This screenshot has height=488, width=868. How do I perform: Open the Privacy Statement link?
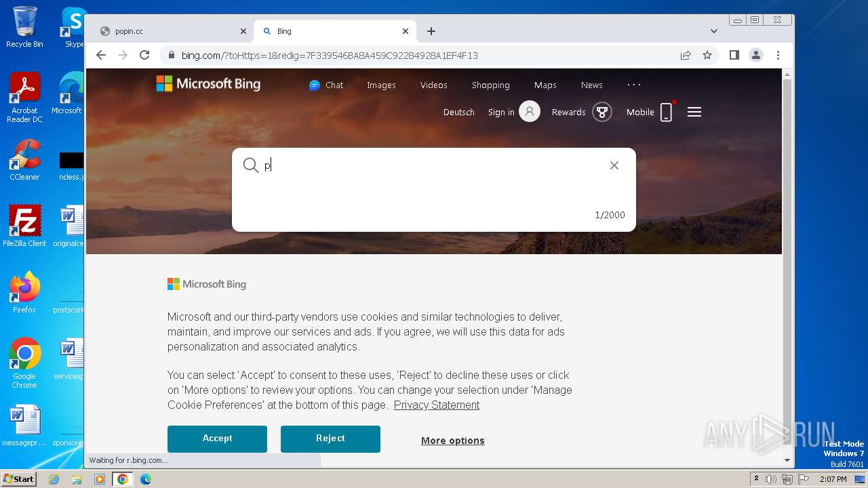pos(437,405)
